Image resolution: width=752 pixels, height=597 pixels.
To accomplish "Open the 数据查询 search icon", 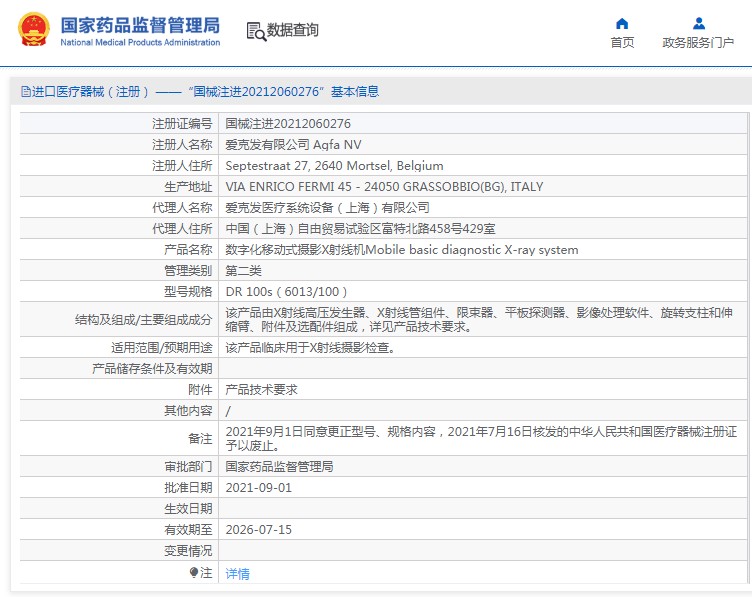I will [x=256, y=31].
